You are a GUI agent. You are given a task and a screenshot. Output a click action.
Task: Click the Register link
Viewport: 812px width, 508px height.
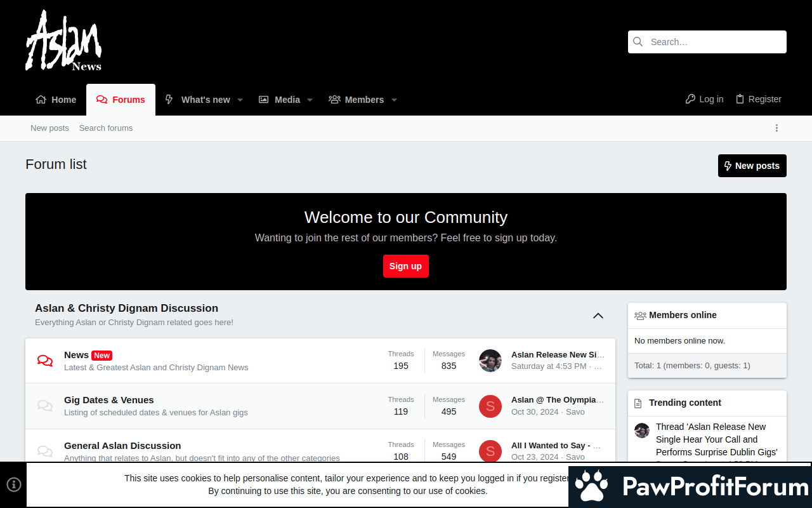(x=758, y=99)
